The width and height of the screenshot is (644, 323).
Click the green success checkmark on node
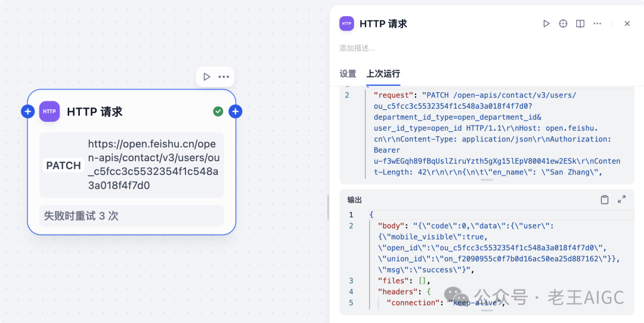(x=218, y=112)
